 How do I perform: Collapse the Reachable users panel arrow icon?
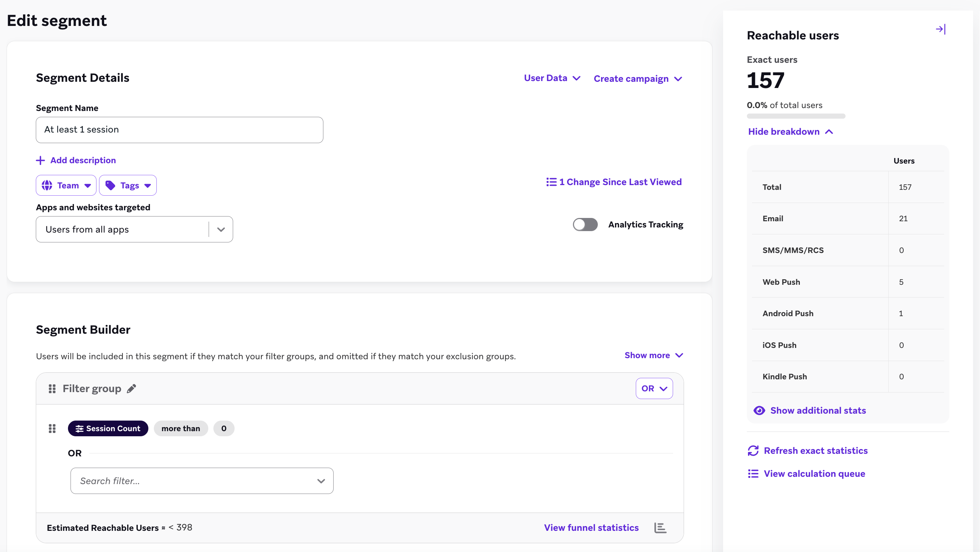(x=941, y=29)
